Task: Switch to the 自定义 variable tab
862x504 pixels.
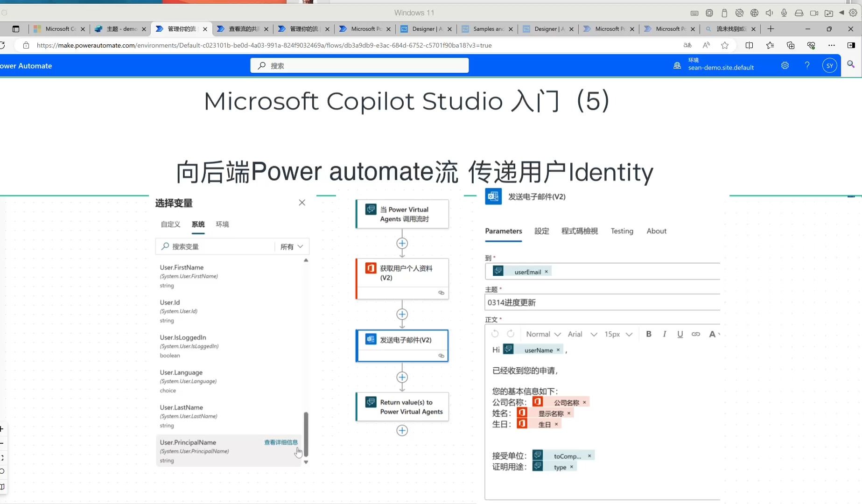Action: tap(170, 224)
